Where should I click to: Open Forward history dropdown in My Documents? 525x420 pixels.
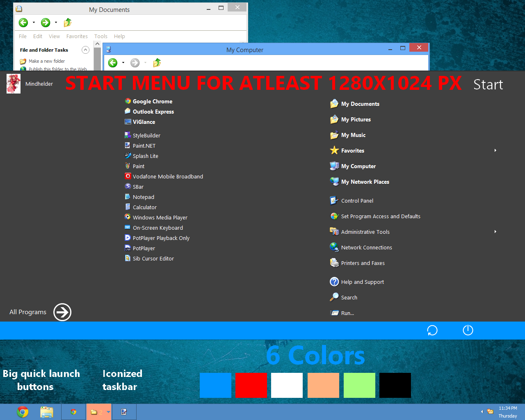tap(56, 23)
